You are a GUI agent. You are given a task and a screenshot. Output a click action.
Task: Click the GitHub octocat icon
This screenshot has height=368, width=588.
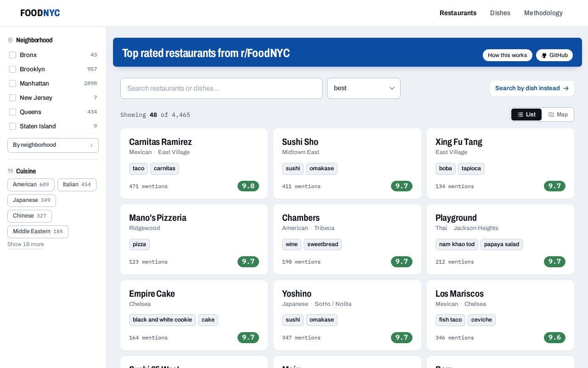click(x=544, y=55)
